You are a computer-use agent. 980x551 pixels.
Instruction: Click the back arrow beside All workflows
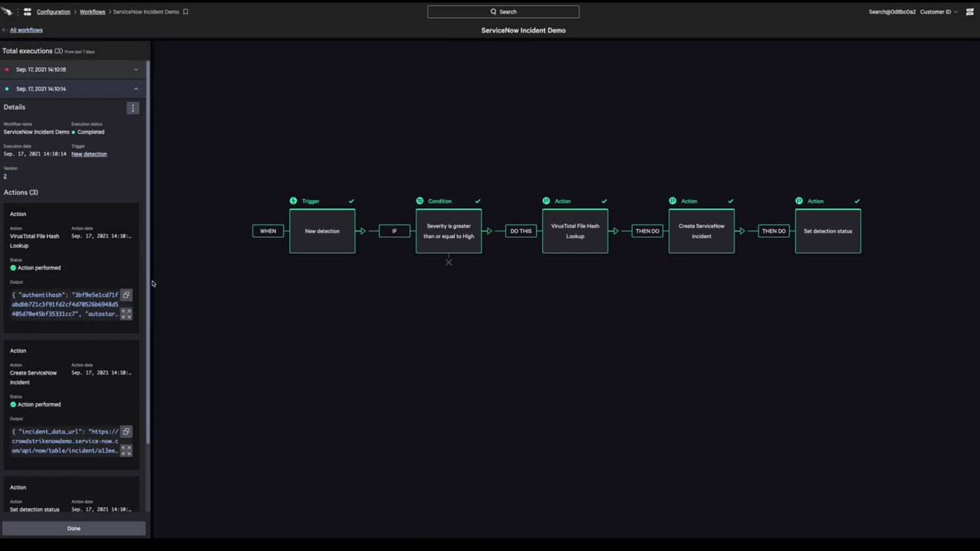click(5, 30)
